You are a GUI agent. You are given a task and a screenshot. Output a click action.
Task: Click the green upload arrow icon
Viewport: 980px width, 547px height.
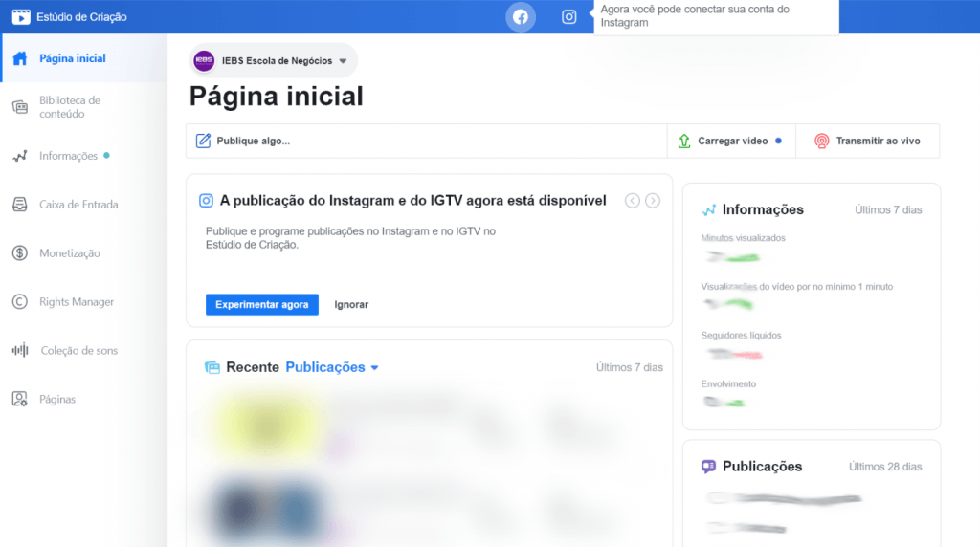click(684, 142)
